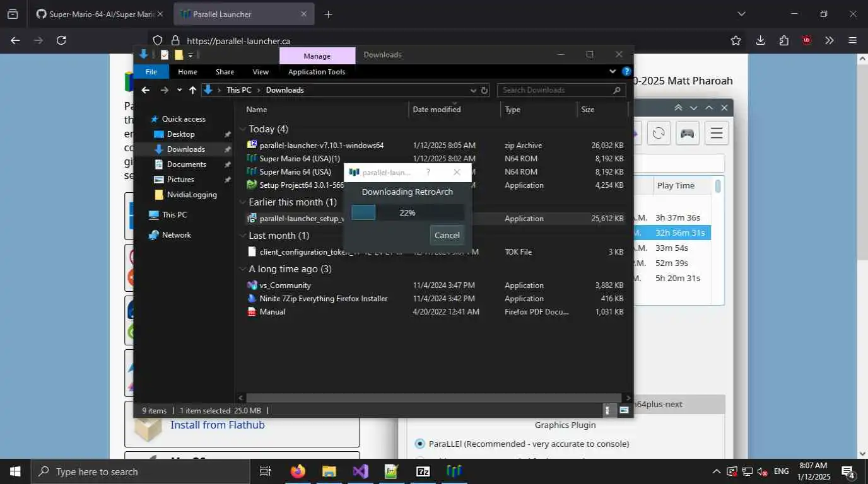Open a new Firefox tab

tap(328, 14)
